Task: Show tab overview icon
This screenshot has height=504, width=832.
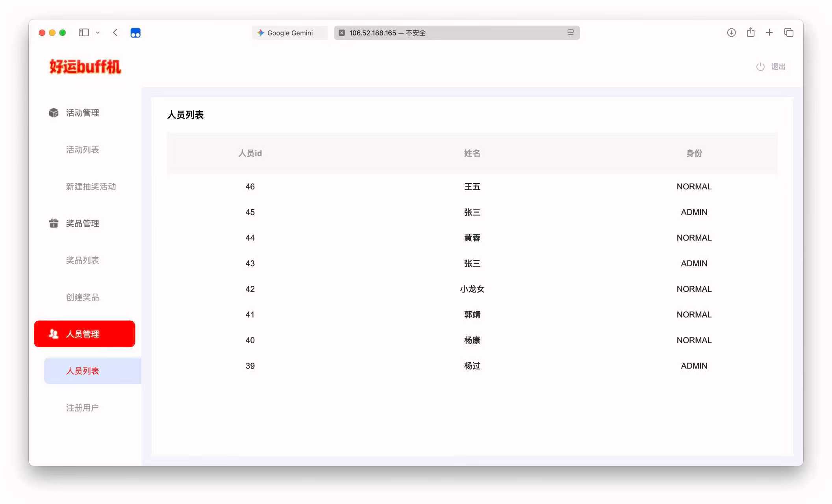Action: click(x=789, y=33)
